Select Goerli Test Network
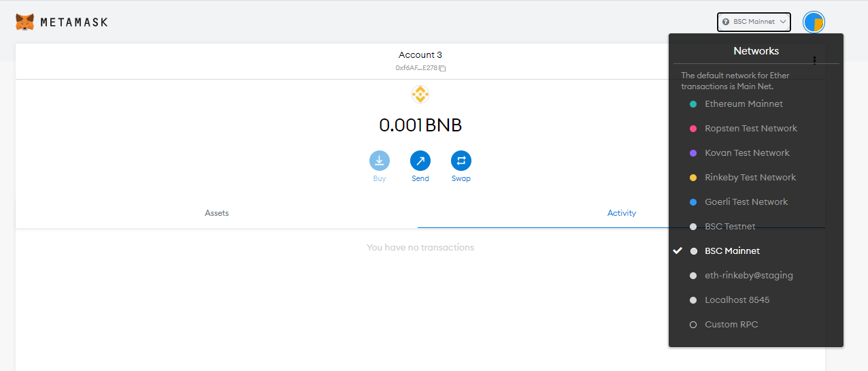 click(756, 202)
